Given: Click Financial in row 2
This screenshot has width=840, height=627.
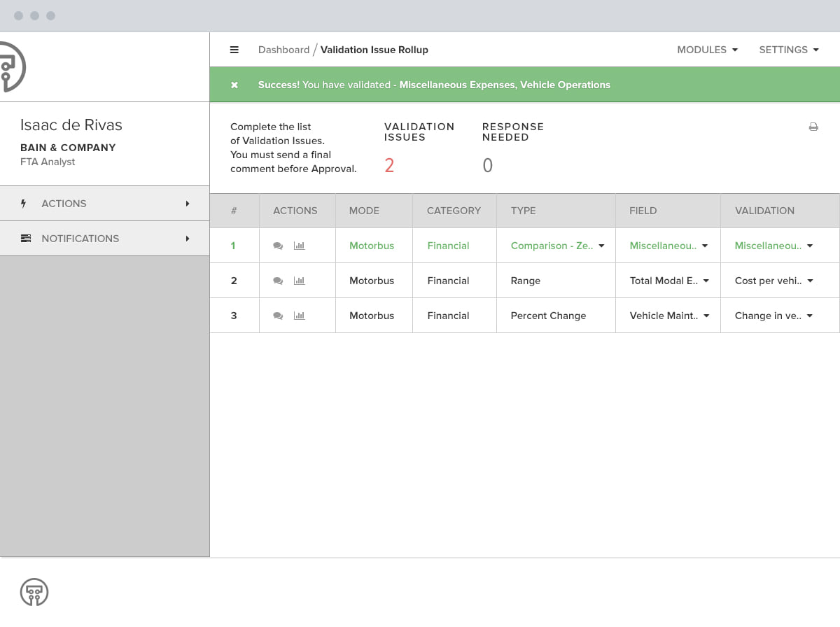Looking at the screenshot, I should [x=448, y=281].
